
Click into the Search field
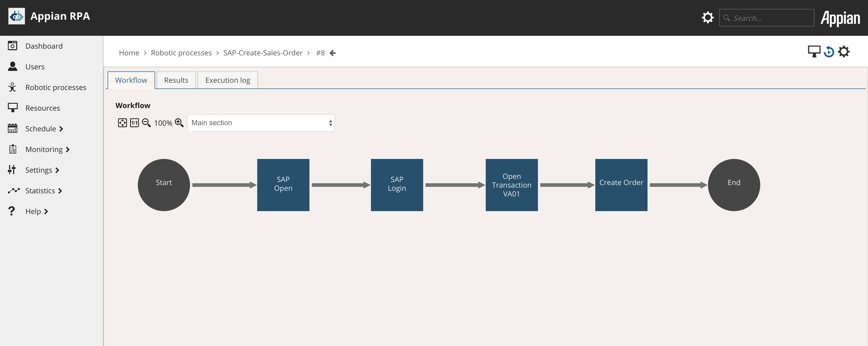(x=767, y=18)
